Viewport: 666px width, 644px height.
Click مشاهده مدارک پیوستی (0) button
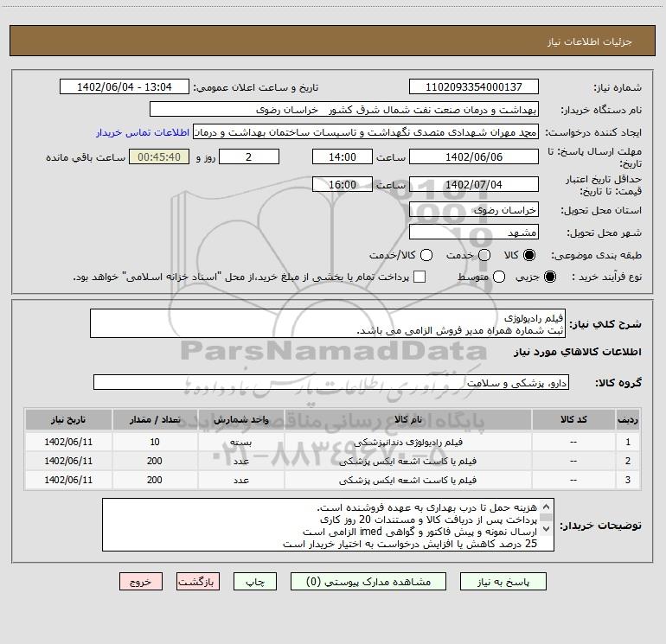click(x=368, y=582)
